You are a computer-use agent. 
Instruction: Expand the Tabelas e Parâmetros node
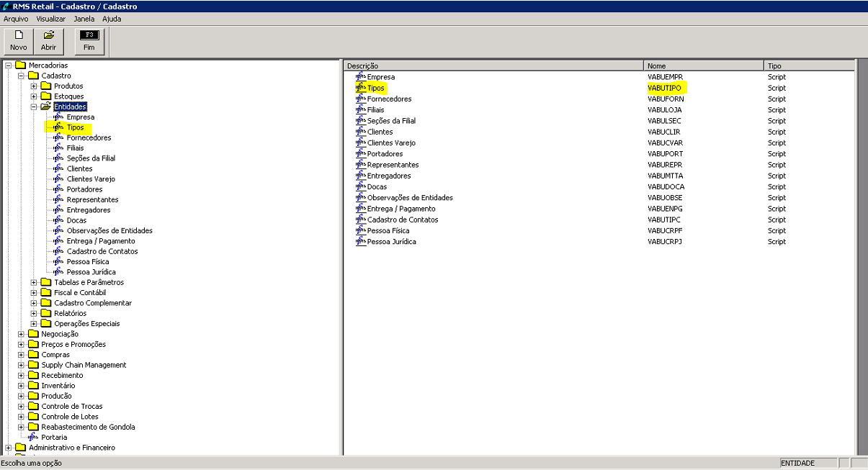tap(34, 282)
